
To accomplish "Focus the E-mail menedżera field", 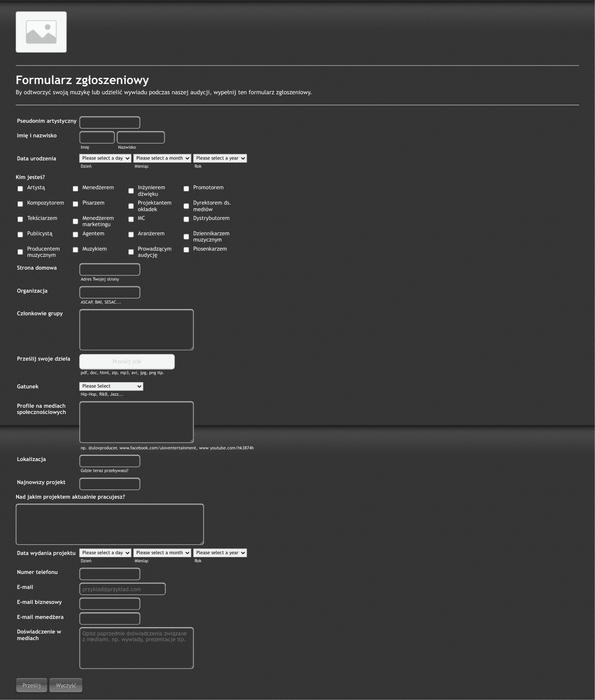I will [x=110, y=619].
